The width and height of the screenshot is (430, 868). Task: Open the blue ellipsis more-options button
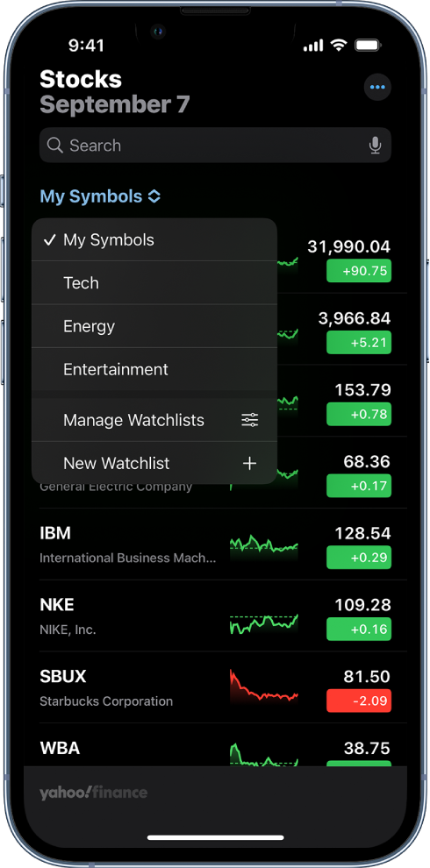click(x=377, y=87)
